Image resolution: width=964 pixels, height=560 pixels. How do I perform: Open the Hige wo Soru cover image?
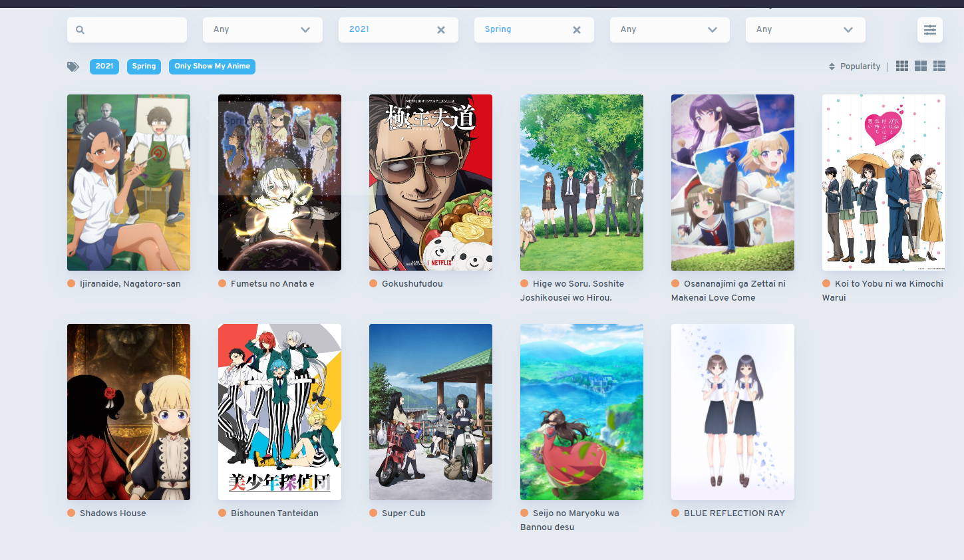pos(581,182)
